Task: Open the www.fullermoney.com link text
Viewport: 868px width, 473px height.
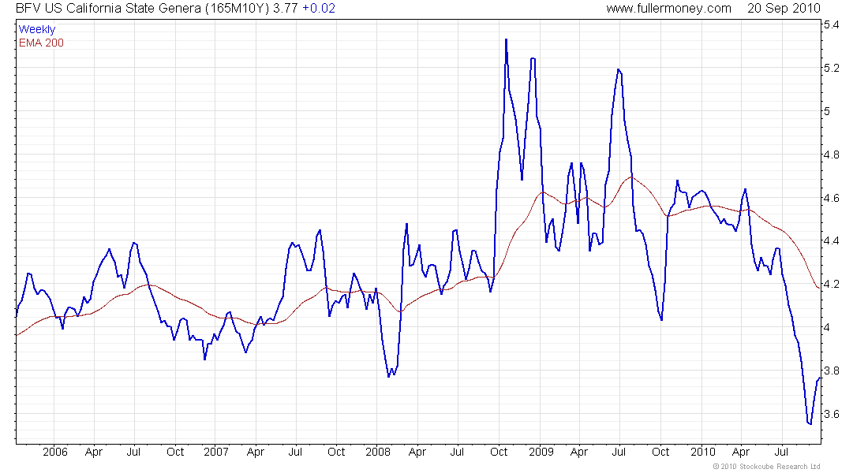Action: 668,9
